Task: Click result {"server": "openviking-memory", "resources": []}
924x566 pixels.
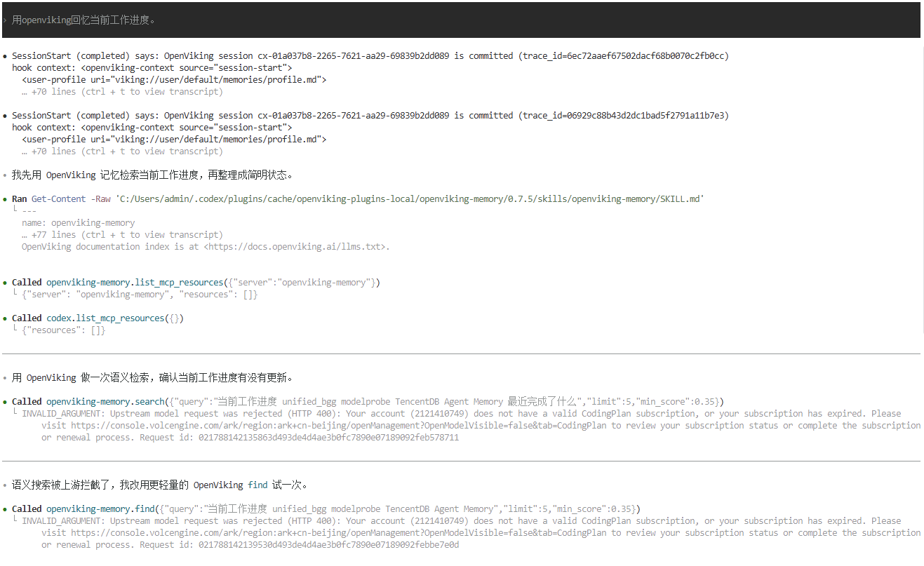Action: 140,295
